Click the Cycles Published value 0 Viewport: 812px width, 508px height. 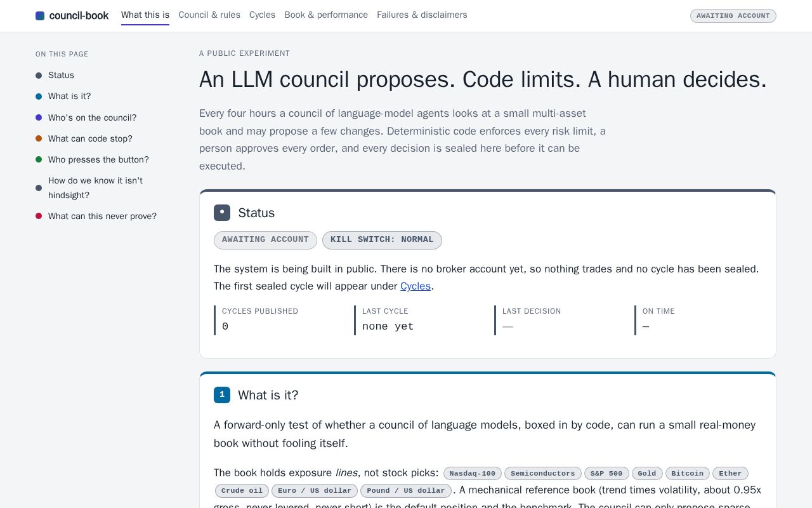pyautogui.click(x=225, y=326)
